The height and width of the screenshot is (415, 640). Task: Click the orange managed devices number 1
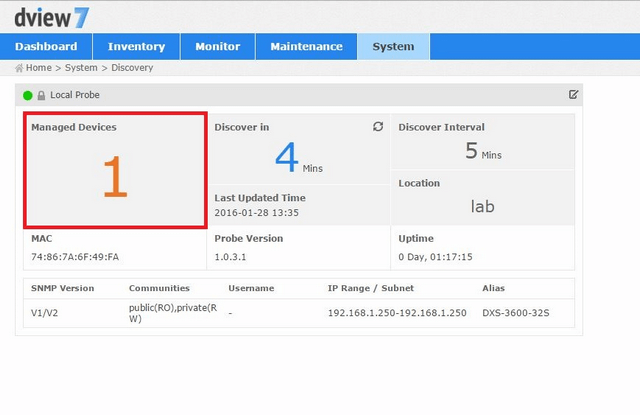tap(115, 178)
